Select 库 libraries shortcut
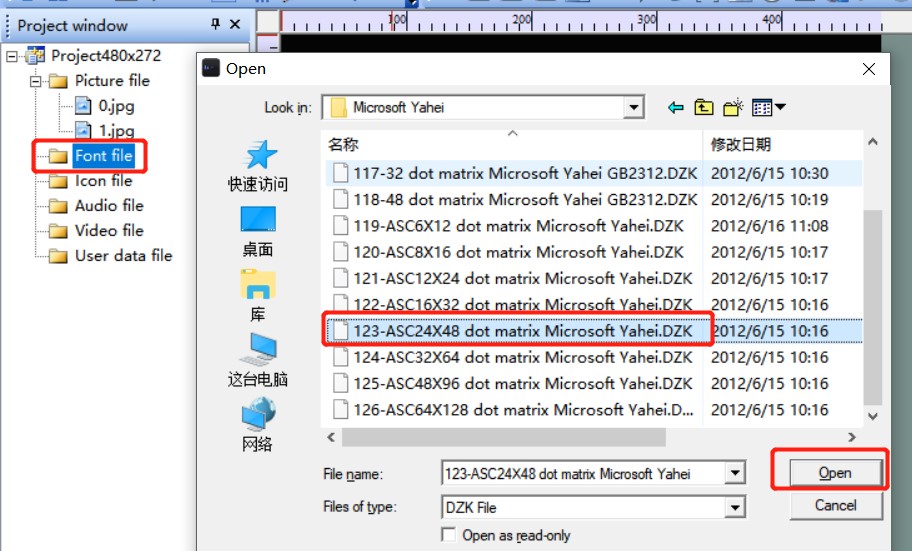The image size is (912, 551). [258, 296]
